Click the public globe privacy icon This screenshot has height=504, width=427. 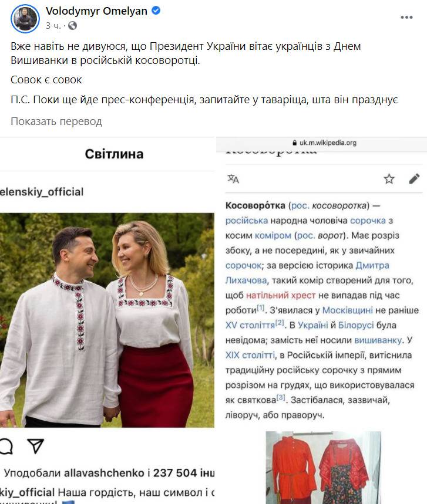pyautogui.click(x=72, y=26)
